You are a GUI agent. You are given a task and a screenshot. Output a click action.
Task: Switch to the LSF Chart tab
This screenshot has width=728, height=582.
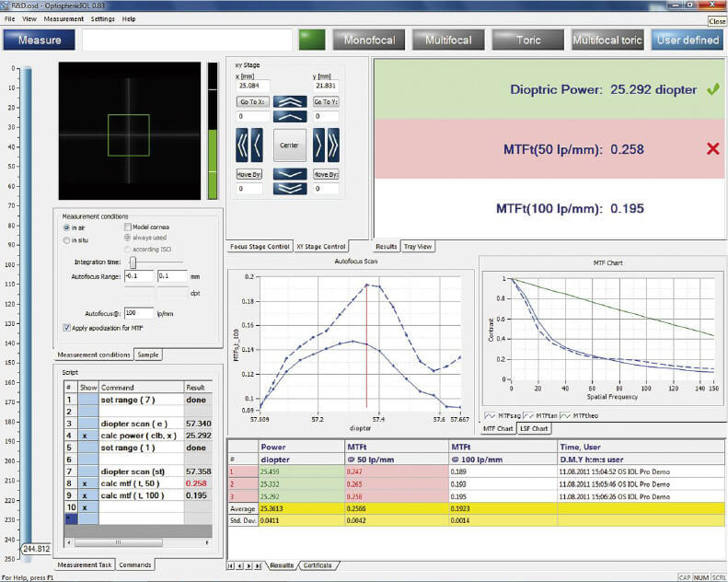tap(534, 428)
